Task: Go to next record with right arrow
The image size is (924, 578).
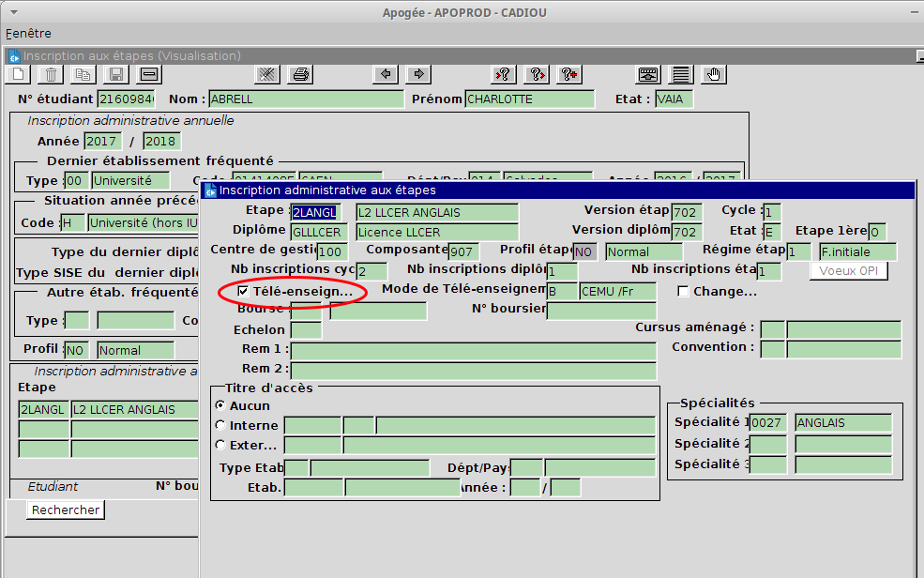Action: click(418, 74)
